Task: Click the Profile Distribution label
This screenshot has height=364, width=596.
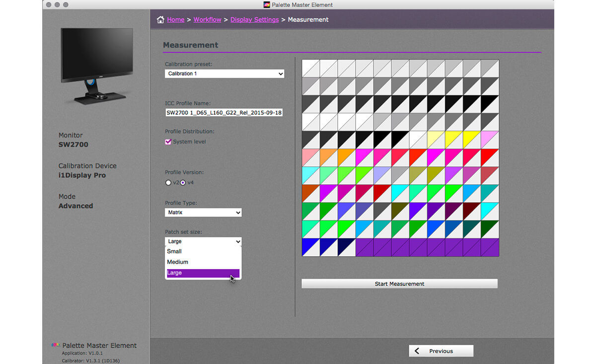Action: coord(190,132)
